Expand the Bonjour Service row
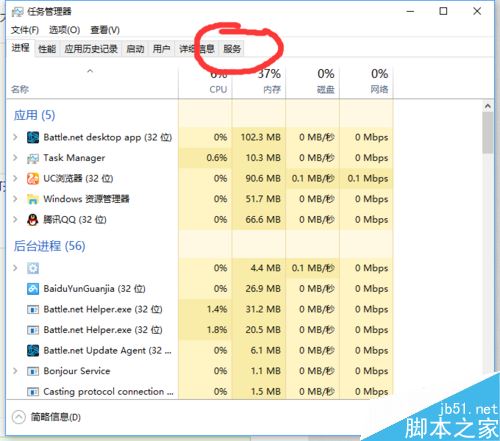 point(15,371)
